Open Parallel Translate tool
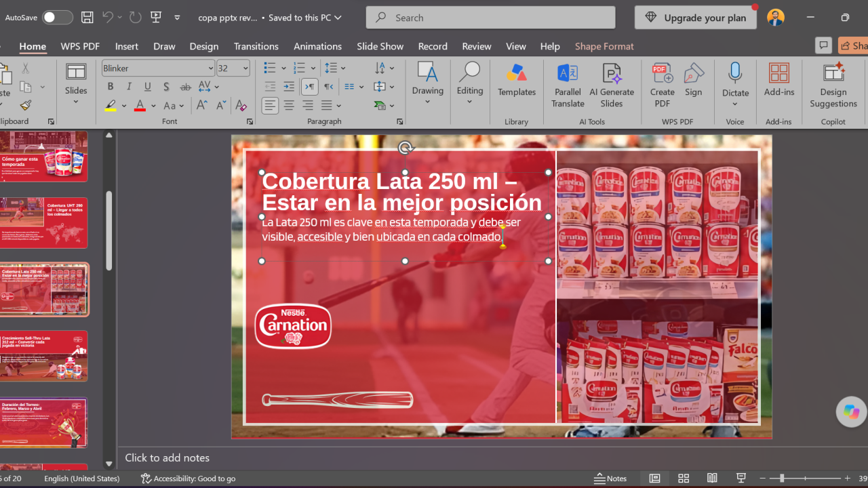The width and height of the screenshot is (868, 488). (x=568, y=85)
